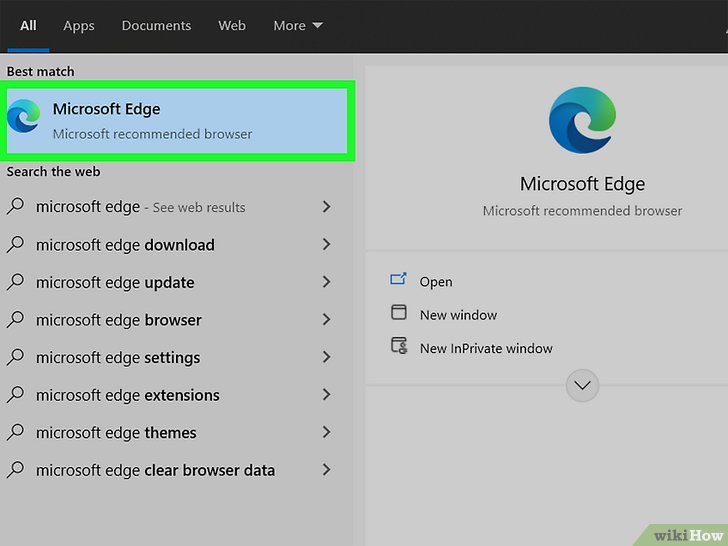Click search icon beside 'microsoft edge download'

click(16, 244)
